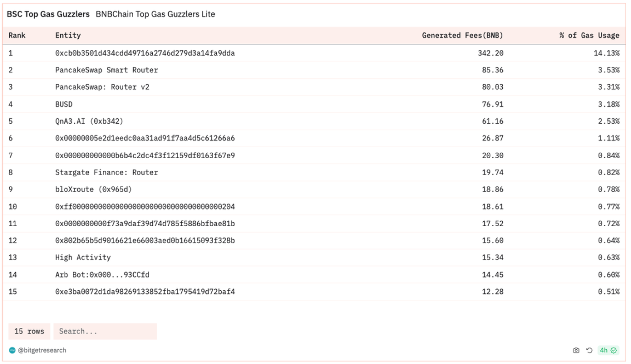631x364 pixels.
Task: Click the 2.53% gas usage value
Action: [x=609, y=121]
